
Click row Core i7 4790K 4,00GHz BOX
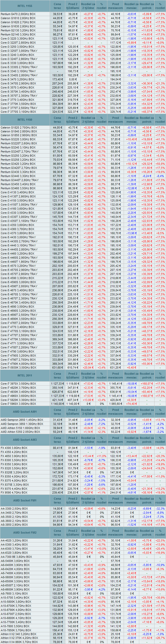point(83,364)
